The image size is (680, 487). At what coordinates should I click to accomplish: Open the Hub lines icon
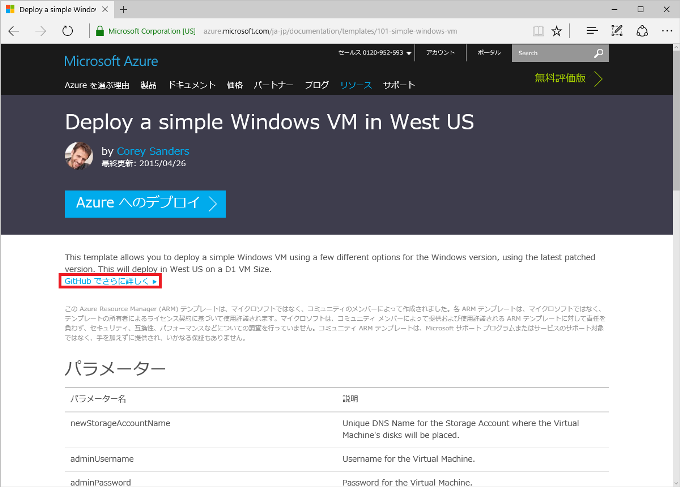coord(592,31)
